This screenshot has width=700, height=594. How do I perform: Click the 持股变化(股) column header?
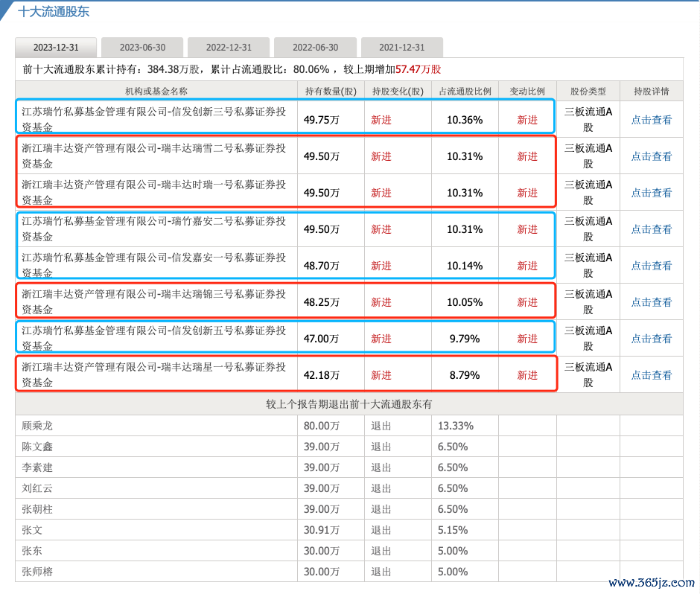pyautogui.click(x=398, y=92)
